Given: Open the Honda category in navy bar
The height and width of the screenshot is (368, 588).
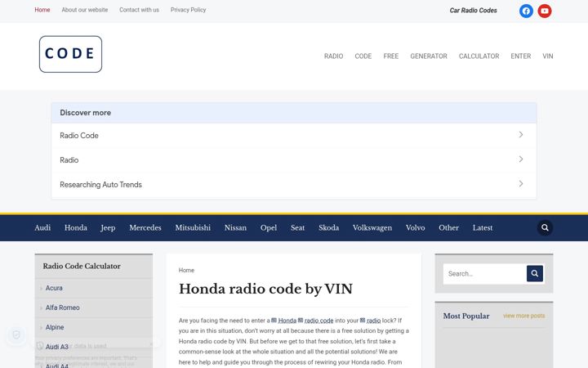Looking at the screenshot, I should click(76, 227).
